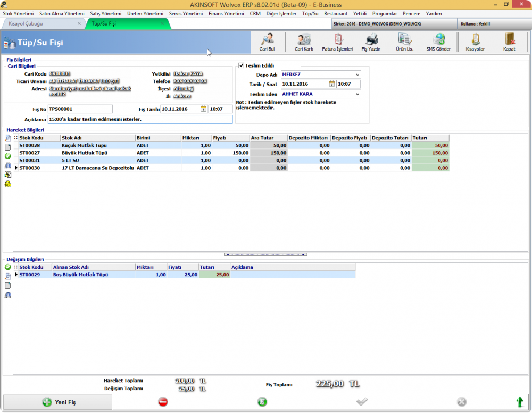This screenshot has height=413, width=532.
Task: Open Finans Yönetimi menu
Action: [x=226, y=14]
